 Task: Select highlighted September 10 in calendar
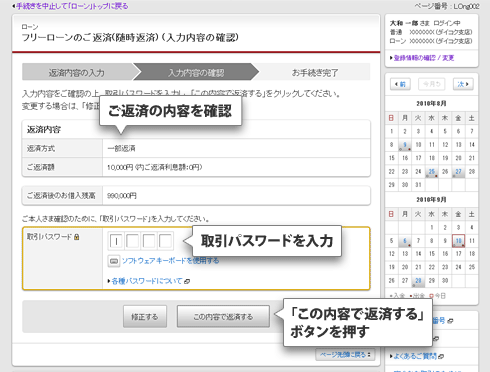tap(458, 241)
